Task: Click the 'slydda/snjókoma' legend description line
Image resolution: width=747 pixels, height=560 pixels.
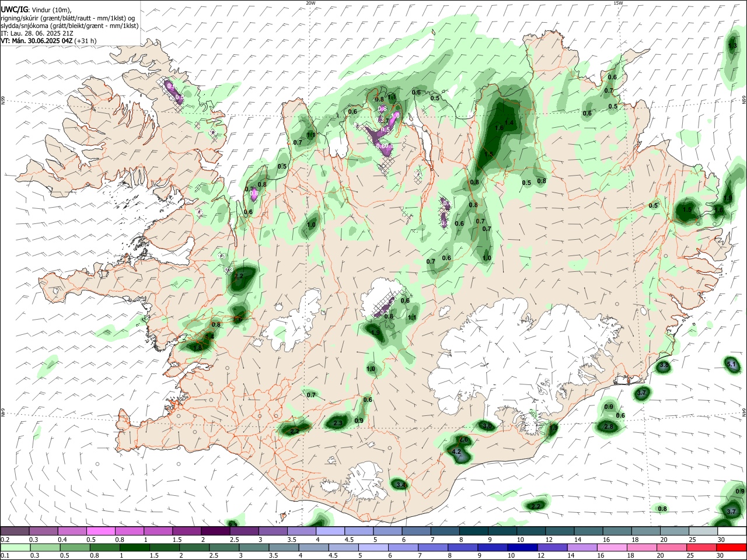Action: coord(69,26)
